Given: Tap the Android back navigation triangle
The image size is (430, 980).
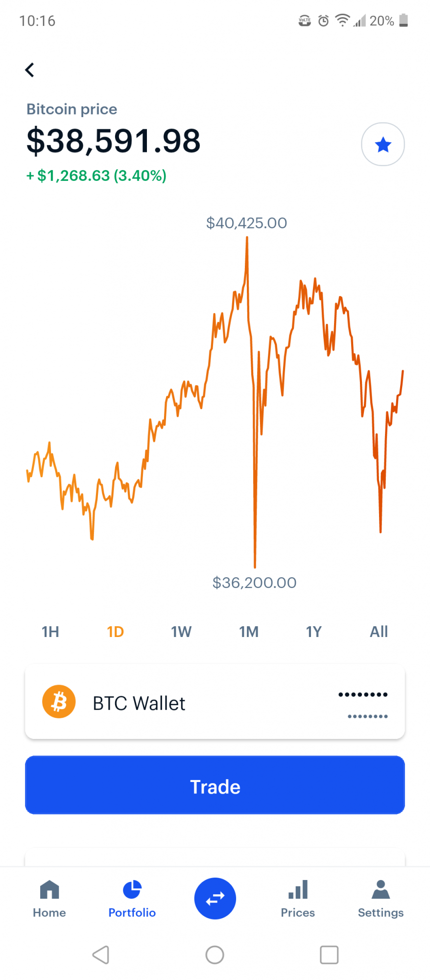Looking at the screenshot, I should [x=101, y=955].
